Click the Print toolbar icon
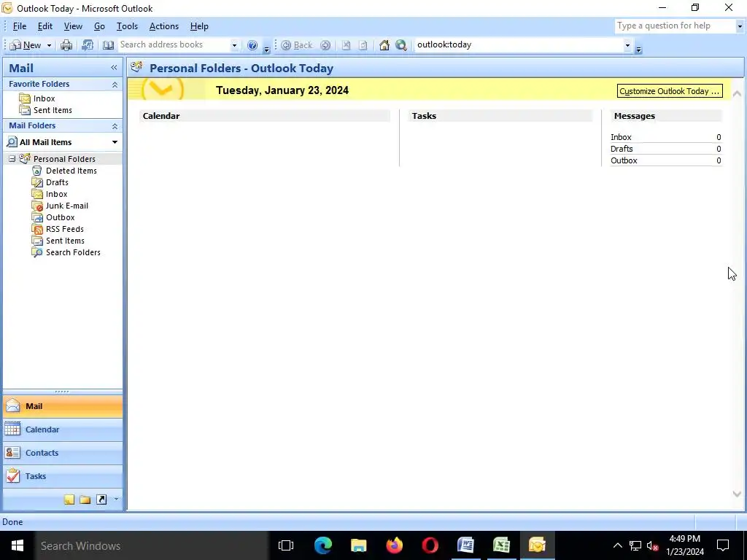Viewport: 747px width, 560px height. coord(66,45)
